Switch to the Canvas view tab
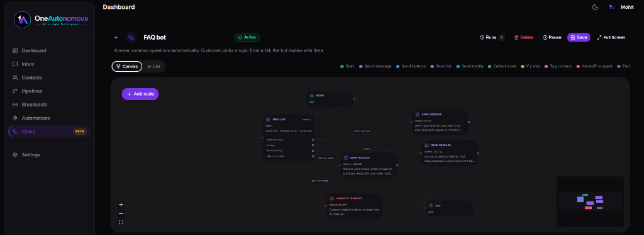Viewport: 644px width, 235px height. (x=127, y=66)
